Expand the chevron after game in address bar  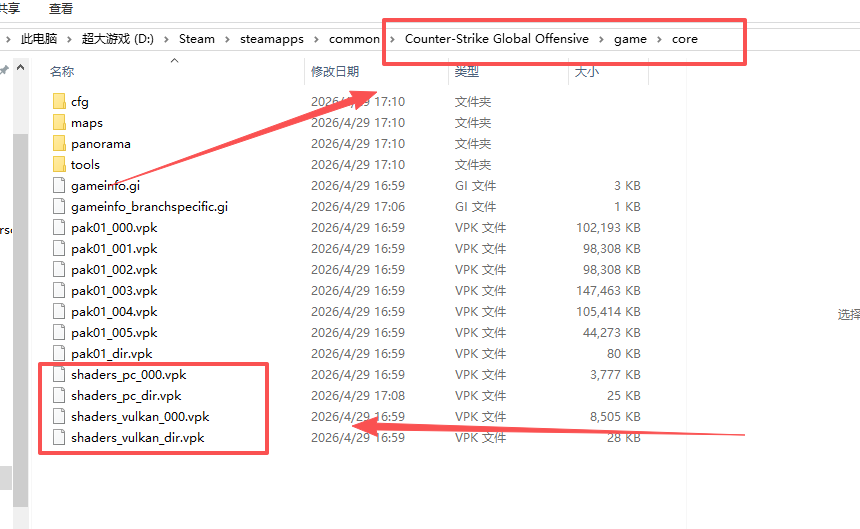click(658, 39)
